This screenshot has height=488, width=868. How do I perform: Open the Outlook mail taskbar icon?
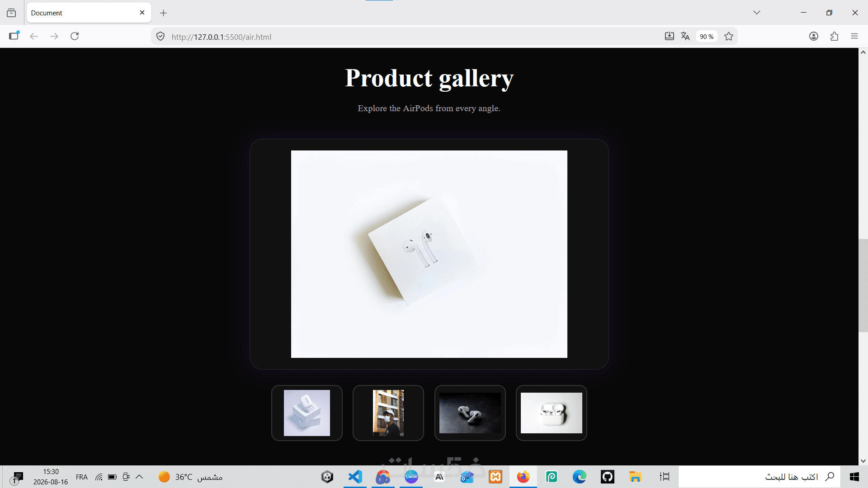(467, 477)
